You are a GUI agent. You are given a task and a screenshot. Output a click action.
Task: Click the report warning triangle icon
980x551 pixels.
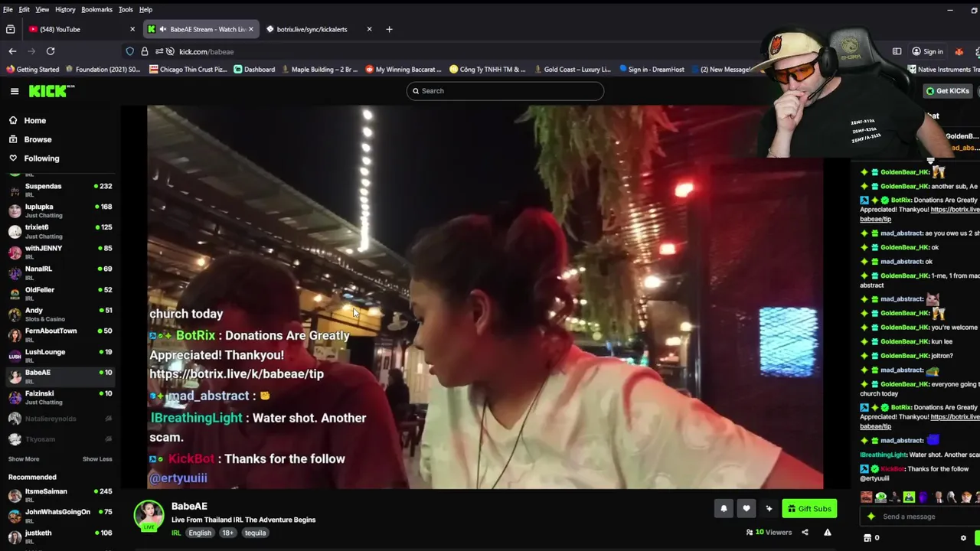[x=828, y=533]
